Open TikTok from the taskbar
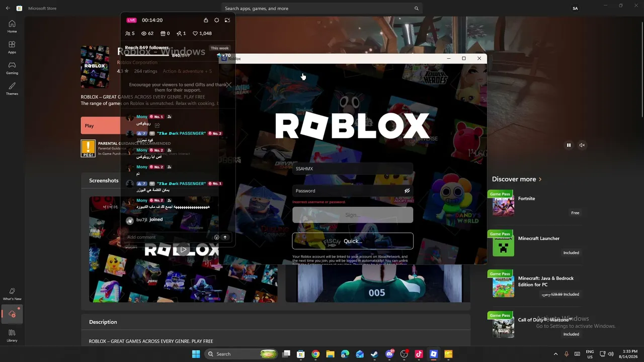This screenshot has width=644, height=362. tap(419, 354)
